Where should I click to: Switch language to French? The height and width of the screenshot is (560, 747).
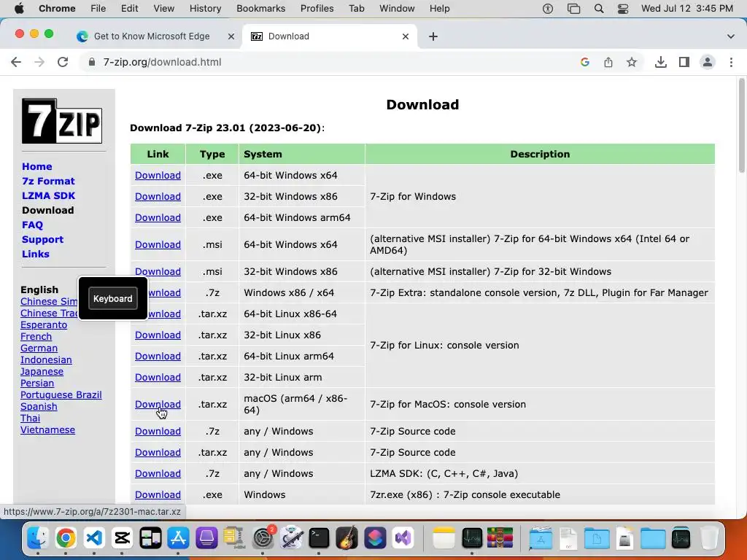tap(36, 337)
